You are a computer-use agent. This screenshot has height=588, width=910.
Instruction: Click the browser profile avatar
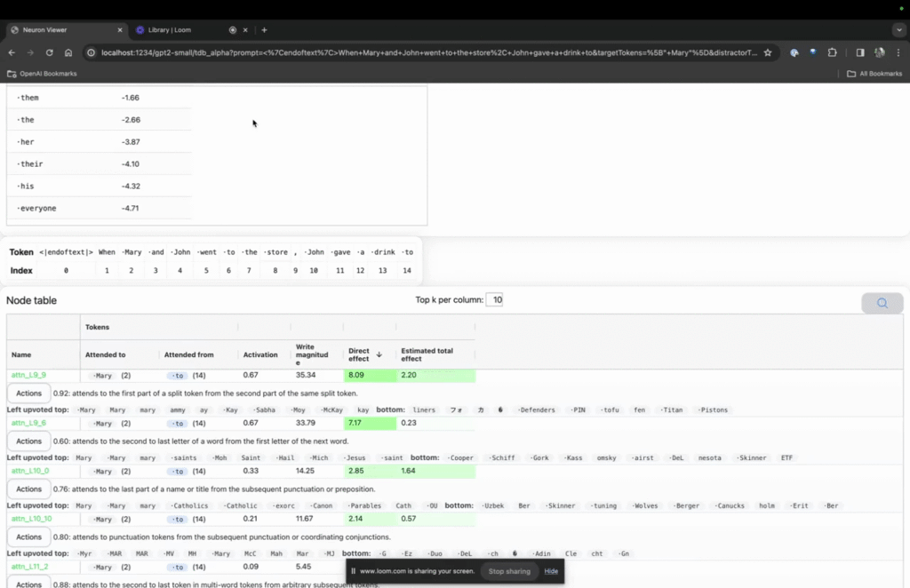click(x=879, y=52)
